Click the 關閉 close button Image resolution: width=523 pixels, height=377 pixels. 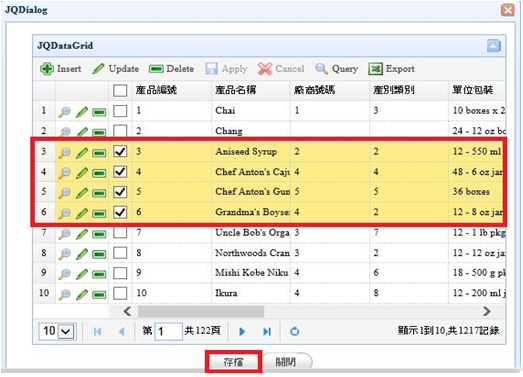287,362
